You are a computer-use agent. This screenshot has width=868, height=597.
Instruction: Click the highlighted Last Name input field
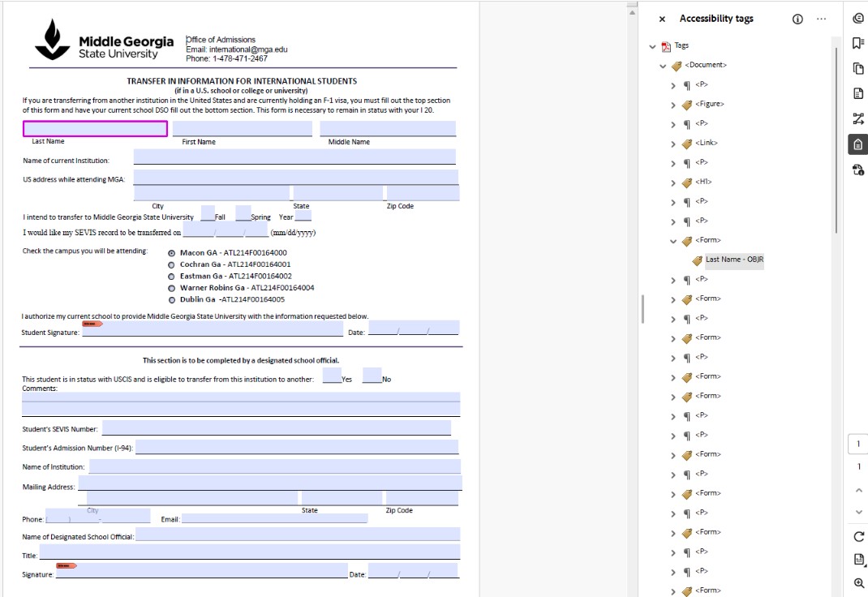tap(95, 129)
